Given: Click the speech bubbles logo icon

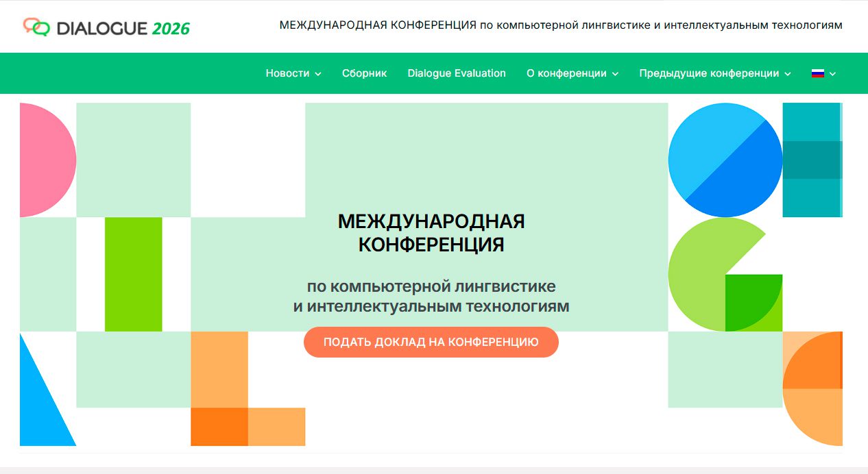Looking at the screenshot, I should point(36,27).
